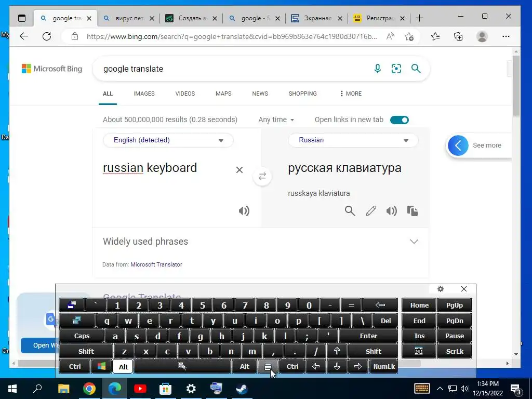Click browser refresh button
This screenshot has height=399, width=532.
tap(47, 36)
